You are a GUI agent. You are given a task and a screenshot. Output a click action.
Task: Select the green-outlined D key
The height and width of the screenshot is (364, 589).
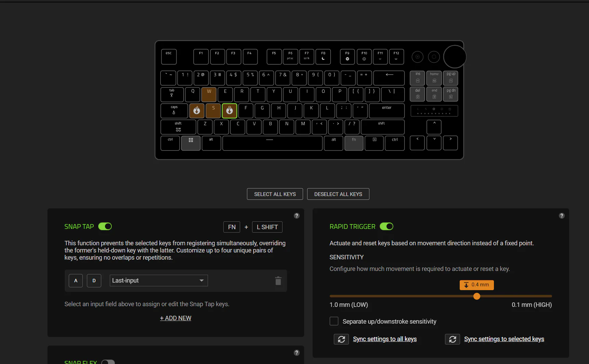click(230, 111)
